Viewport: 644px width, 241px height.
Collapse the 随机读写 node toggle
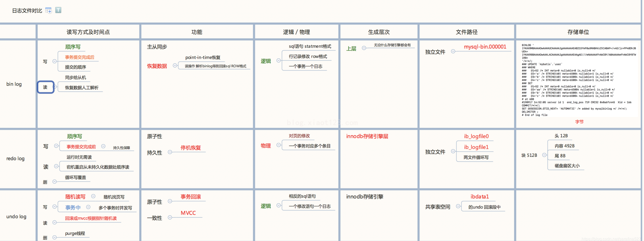(93, 196)
